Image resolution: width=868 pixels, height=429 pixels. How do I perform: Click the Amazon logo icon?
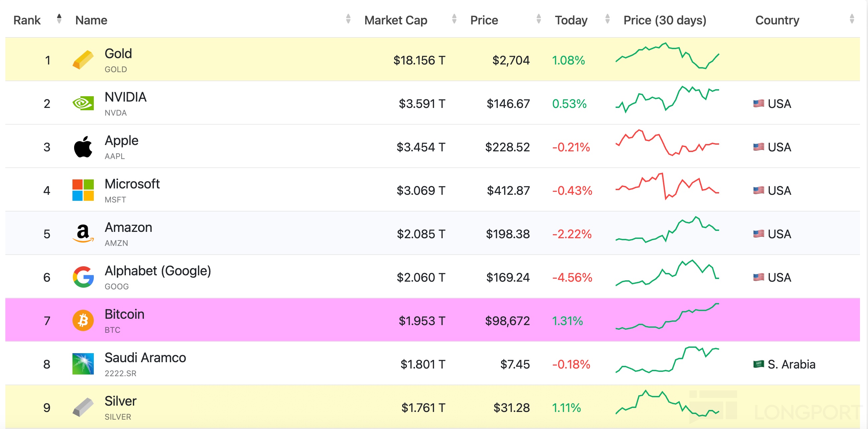(83, 234)
